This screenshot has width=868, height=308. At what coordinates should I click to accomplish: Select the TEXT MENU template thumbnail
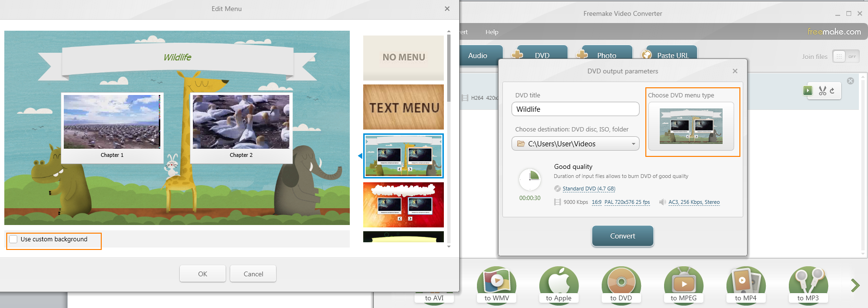[404, 107]
